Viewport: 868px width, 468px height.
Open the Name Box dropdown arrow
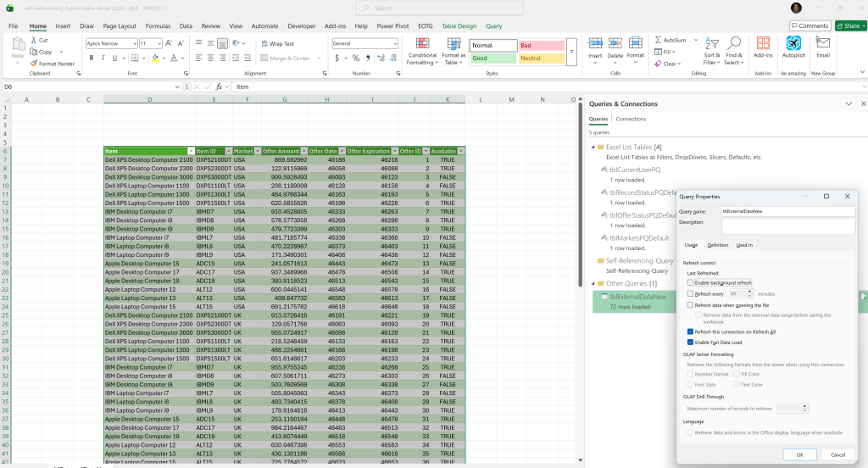(177, 86)
